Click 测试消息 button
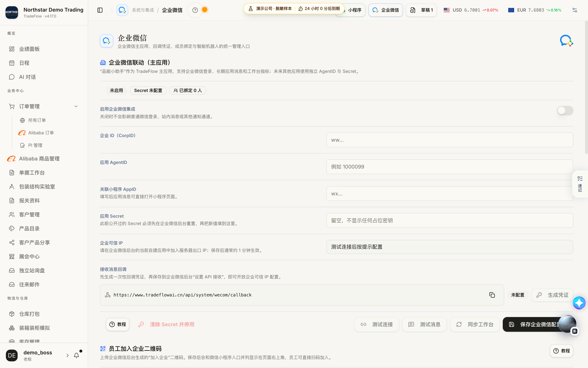 (x=424, y=324)
